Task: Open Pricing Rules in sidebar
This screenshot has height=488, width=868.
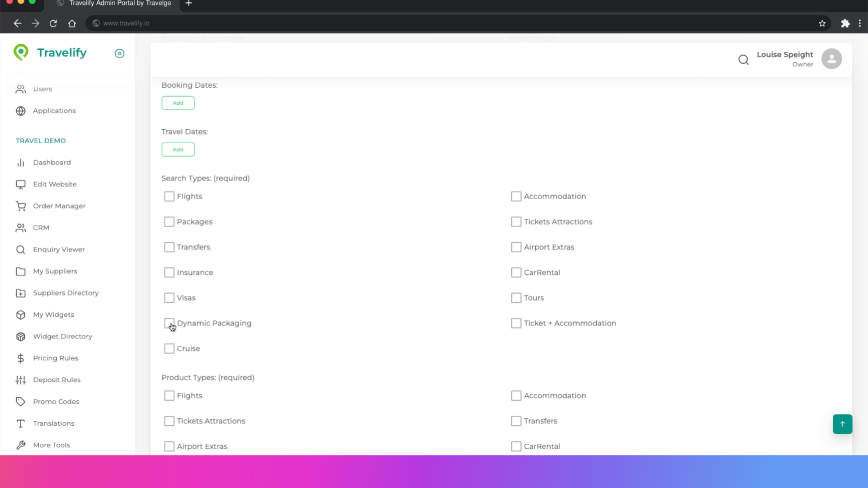Action: click(55, 358)
